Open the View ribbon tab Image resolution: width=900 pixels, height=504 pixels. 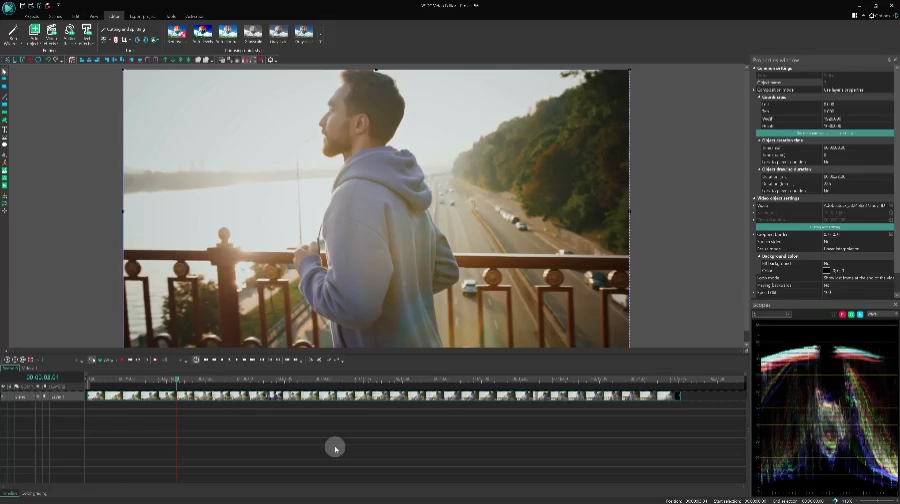pos(94,16)
